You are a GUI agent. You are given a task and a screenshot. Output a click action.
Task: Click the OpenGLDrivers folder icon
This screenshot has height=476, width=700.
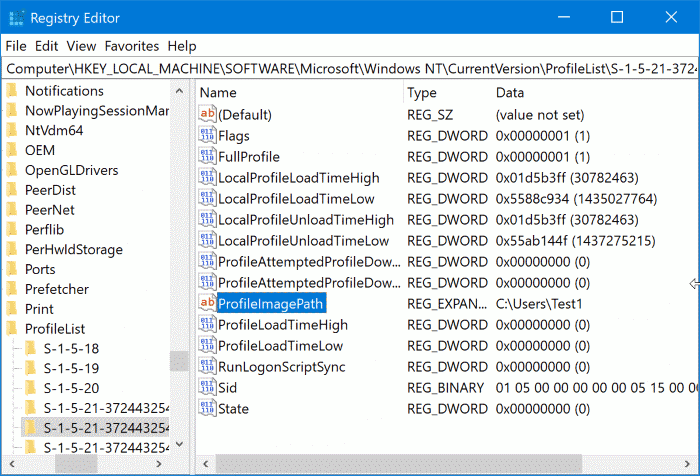tap(12, 170)
